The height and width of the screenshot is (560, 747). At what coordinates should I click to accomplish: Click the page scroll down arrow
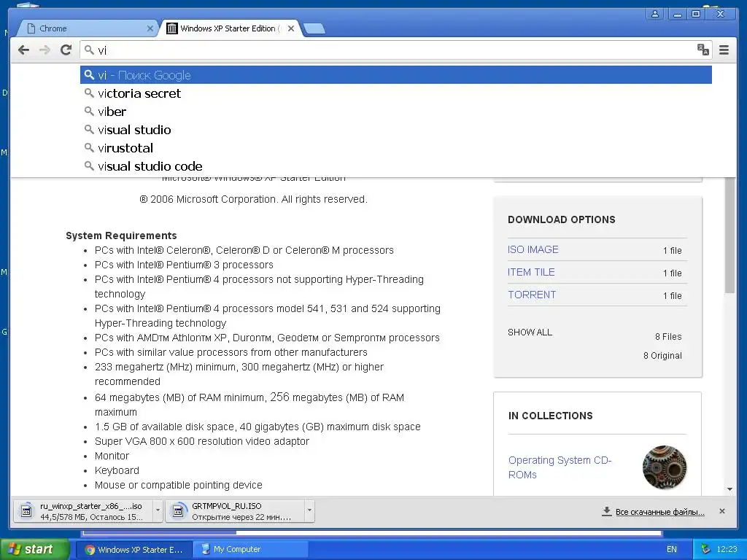(x=729, y=489)
